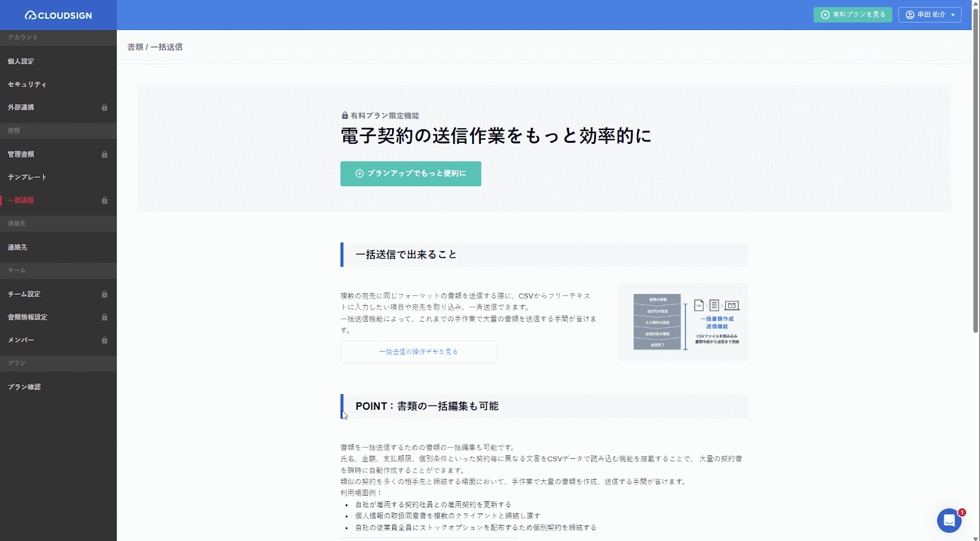The height and width of the screenshot is (541, 980).
Task: Click lock icon beside 管理書類
Action: pos(104,154)
